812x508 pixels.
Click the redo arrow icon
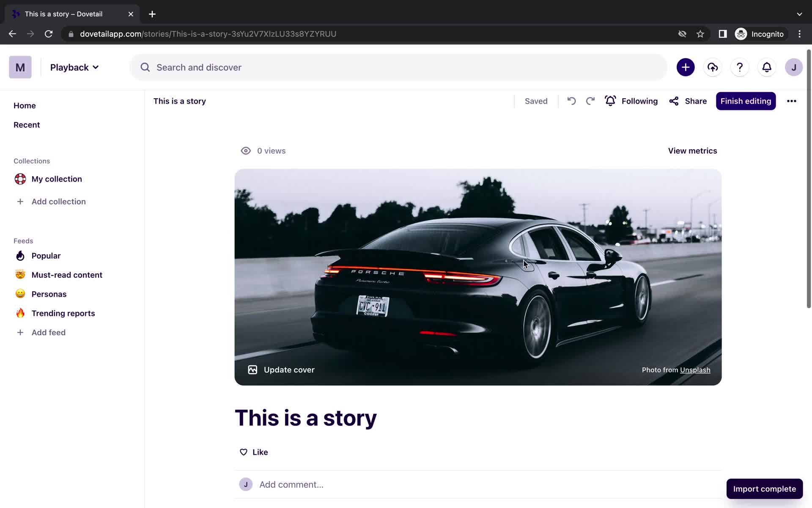pos(590,101)
